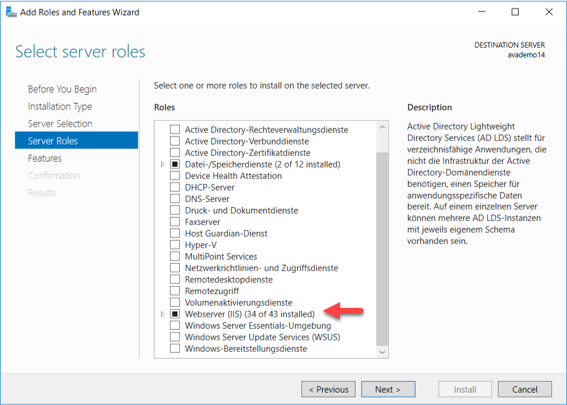Viewport: 567px width, 405px height.
Task: Click the scroll-down arrow in the roles list
Action: pyautogui.click(x=382, y=352)
